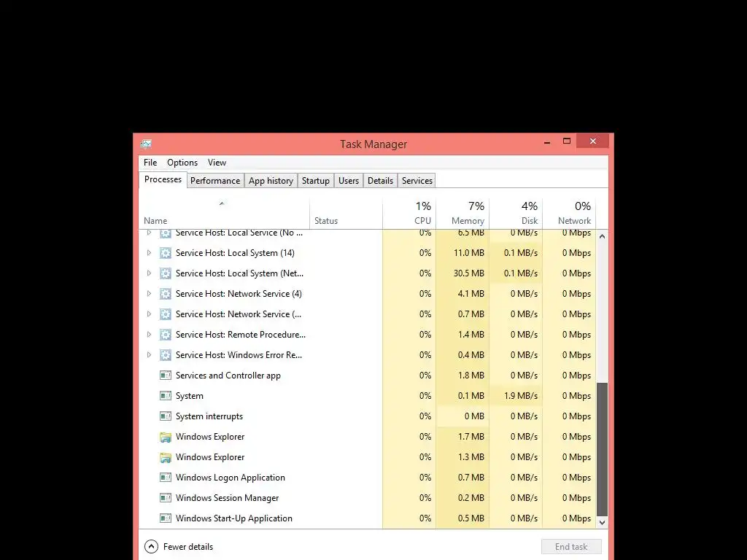Switch to the Services tab
Viewport: 747px width, 560px height.
click(417, 181)
